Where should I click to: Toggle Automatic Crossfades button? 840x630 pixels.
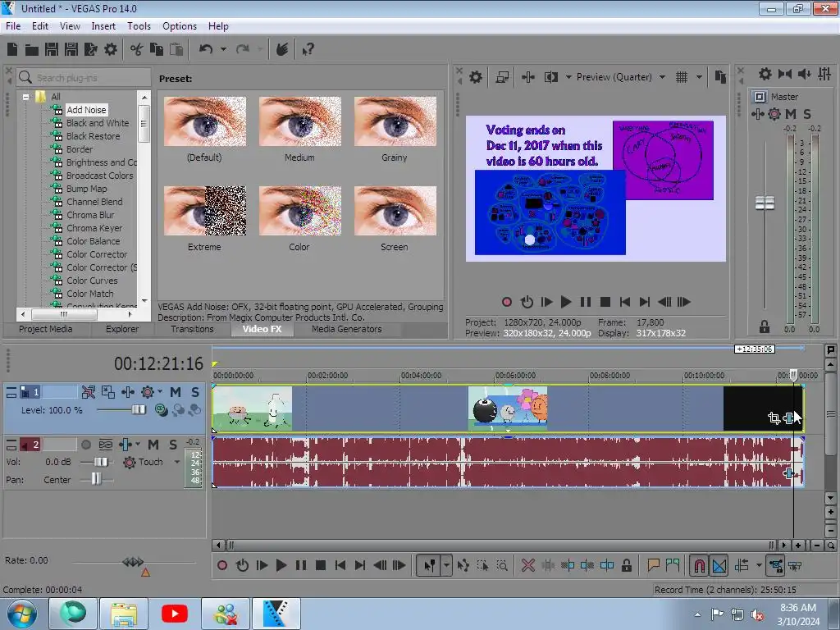tap(719, 565)
